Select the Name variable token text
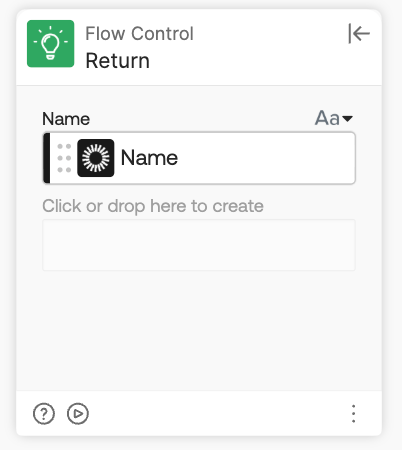402x450 pixels. coord(149,158)
